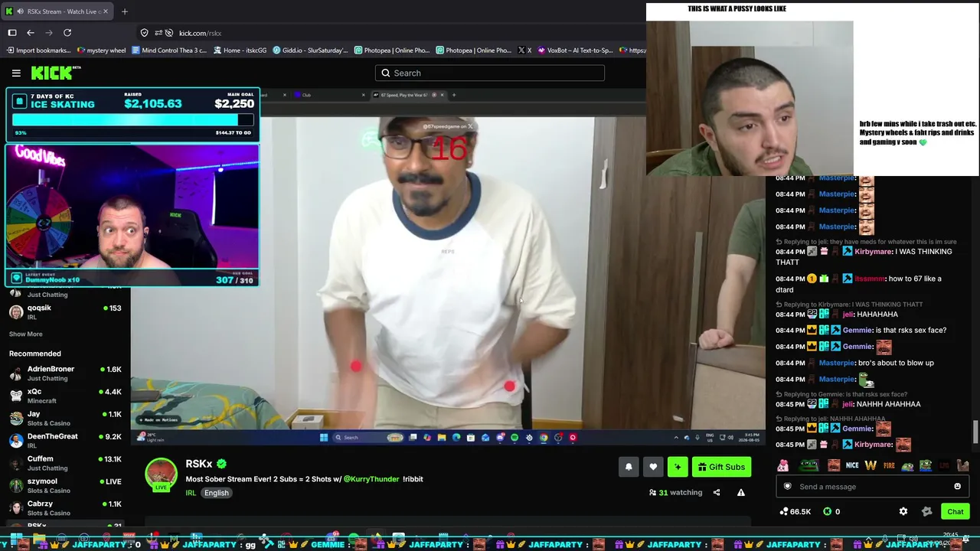
Task: Select the pink heart quick emote
Action: click(x=782, y=465)
